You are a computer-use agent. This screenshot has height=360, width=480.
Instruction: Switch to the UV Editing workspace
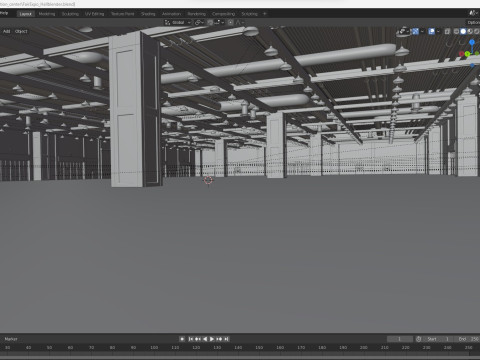94,14
